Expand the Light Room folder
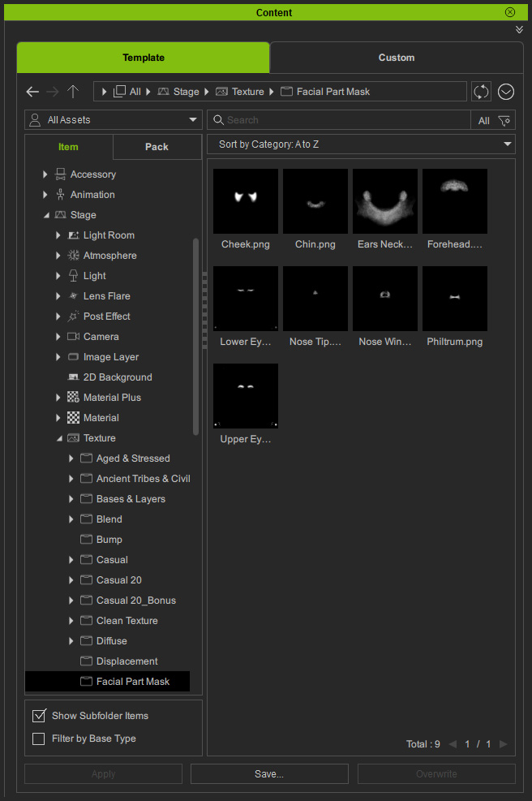The width and height of the screenshot is (532, 801). point(58,235)
